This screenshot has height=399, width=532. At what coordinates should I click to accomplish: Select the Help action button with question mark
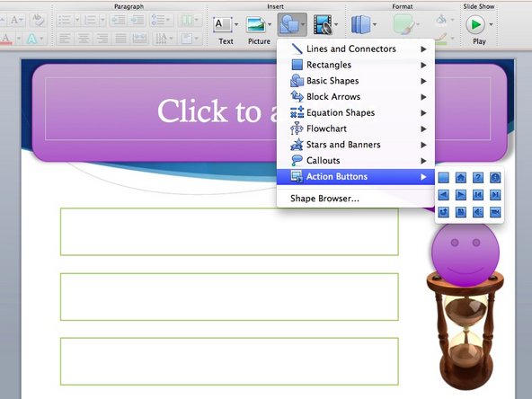point(478,177)
